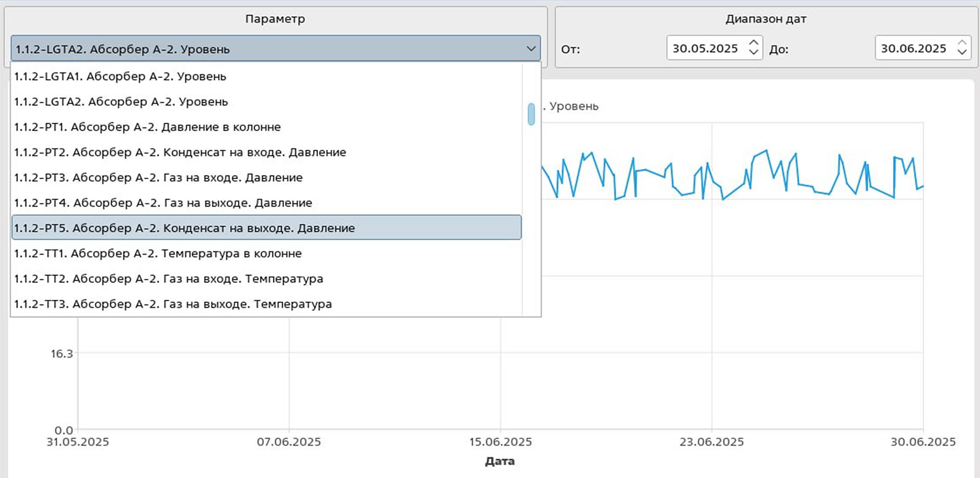Choose 1.1.2-LGTA2 Абсорбер А-2 Уровень list item

click(x=121, y=102)
